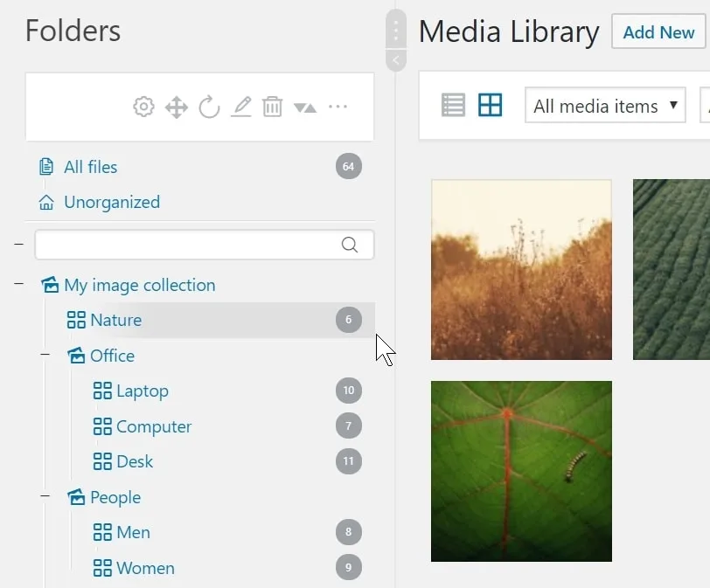Open the "All media items" dropdown
The image size is (710, 588).
point(604,106)
